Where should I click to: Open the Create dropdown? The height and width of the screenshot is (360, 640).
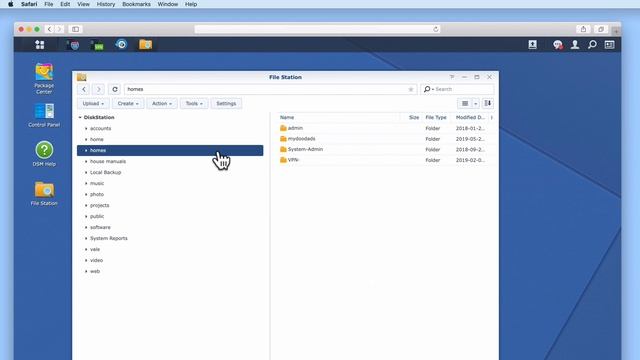coord(128,104)
